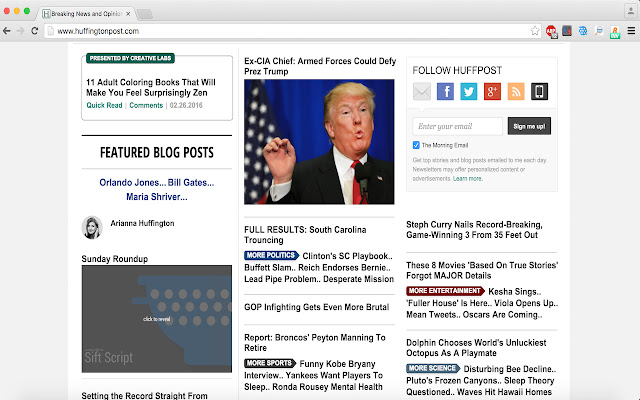Open the Lead Pipe Problem link

(x=283, y=279)
